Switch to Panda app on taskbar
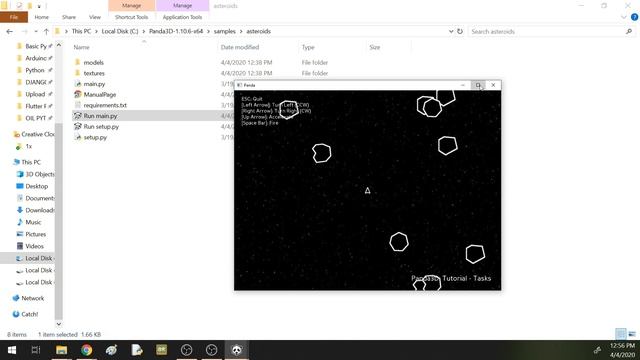Screen dimensions: 640x360 click(237, 350)
